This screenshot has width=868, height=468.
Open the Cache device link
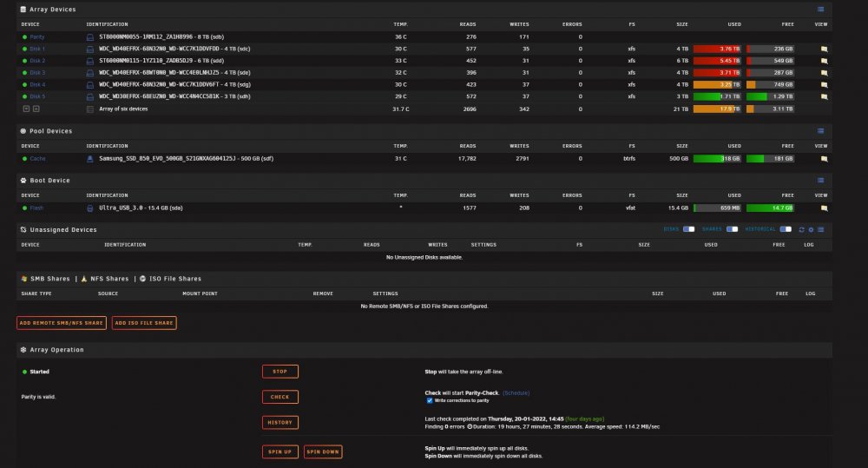pyautogui.click(x=37, y=159)
